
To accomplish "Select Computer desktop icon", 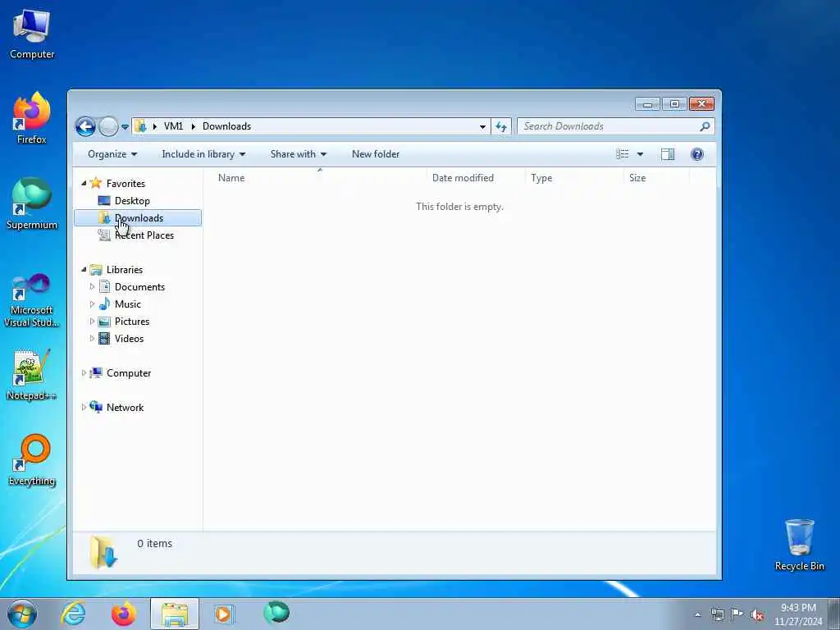I will click(x=32, y=34).
